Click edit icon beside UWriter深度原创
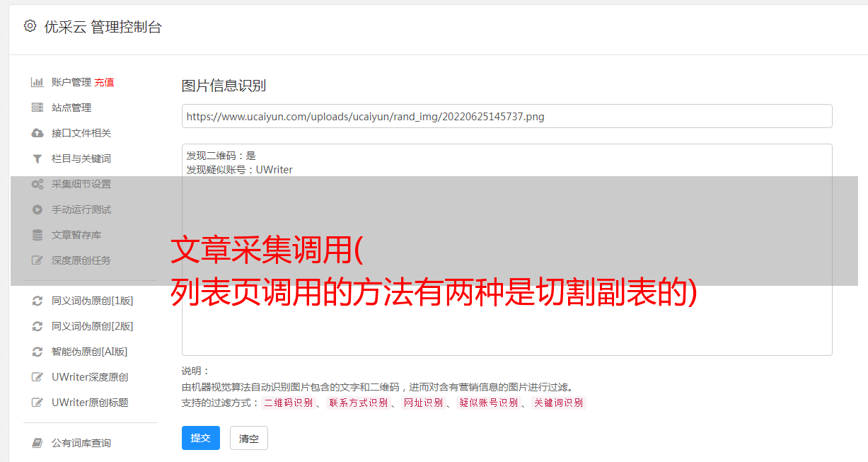The image size is (868, 462). (x=37, y=377)
